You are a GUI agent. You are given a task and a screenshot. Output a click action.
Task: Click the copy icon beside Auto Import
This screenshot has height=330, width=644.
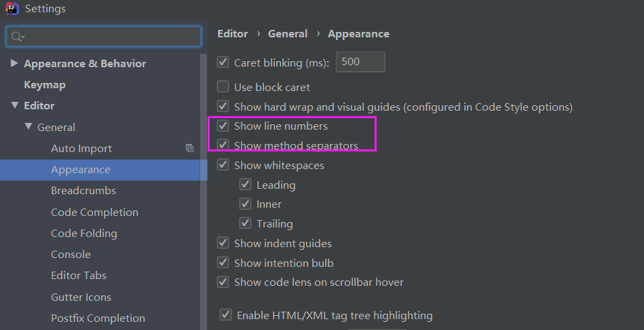189,148
